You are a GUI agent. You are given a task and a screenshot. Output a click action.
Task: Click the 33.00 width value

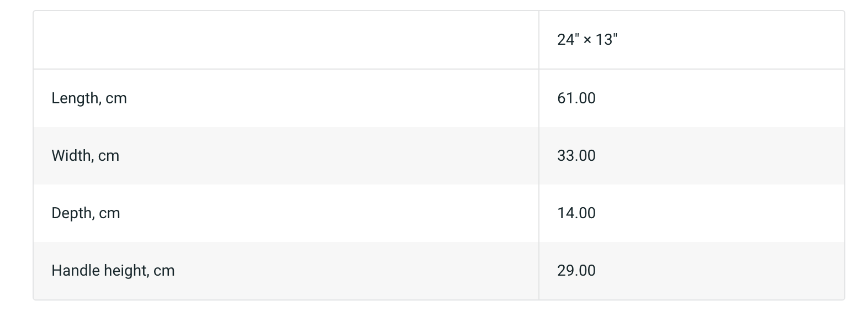coord(576,156)
